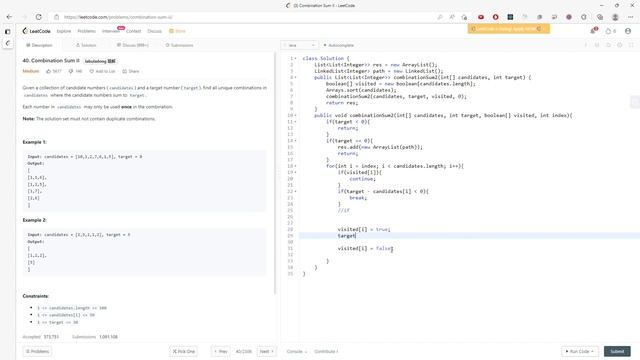This screenshot has height=360, width=640.
Task: Switch to the Discuss tab
Action: click(132, 45)
